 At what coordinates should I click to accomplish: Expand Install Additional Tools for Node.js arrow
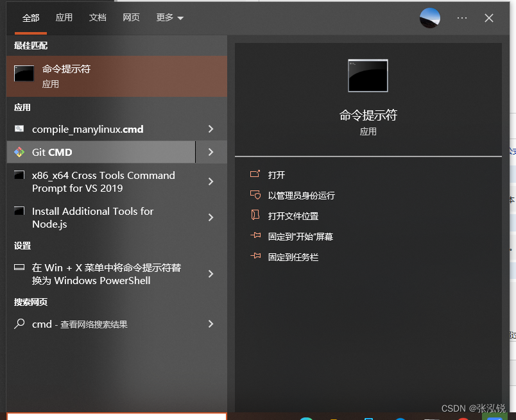(211, 217)
